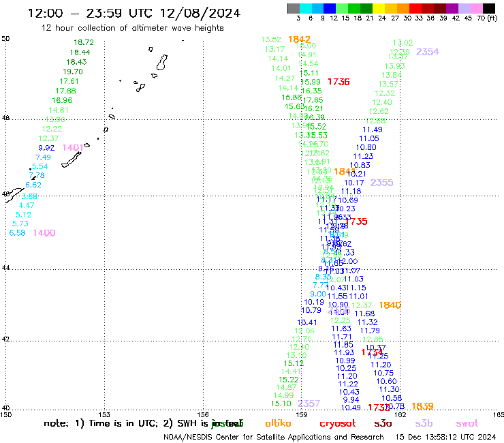The width and height of the screenshot is (504, 443).
Task: Click the wave height value 15.99
Action: [x=311, y=82]
